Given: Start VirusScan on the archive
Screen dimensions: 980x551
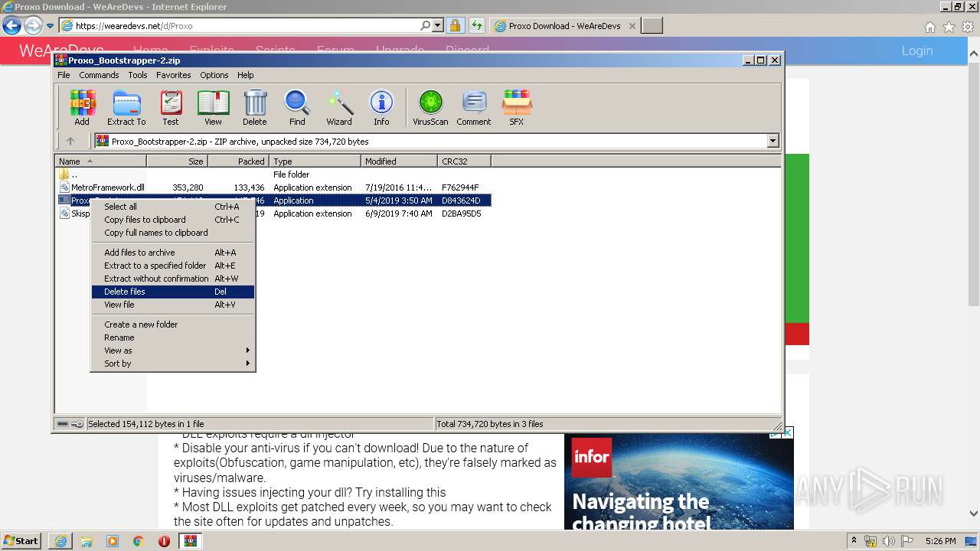Looking at the screenshot, I should click(430, 107).
